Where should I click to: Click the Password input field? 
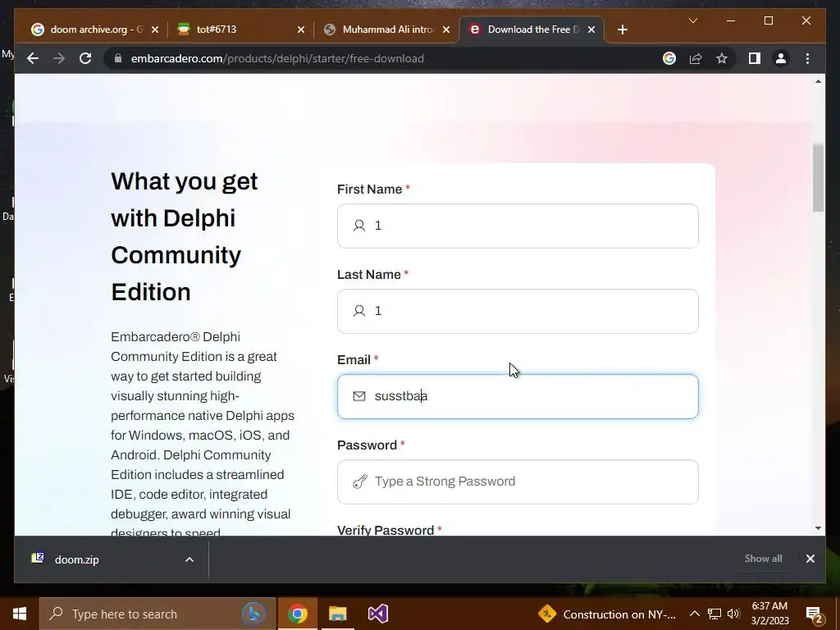[x=518, y=482]
